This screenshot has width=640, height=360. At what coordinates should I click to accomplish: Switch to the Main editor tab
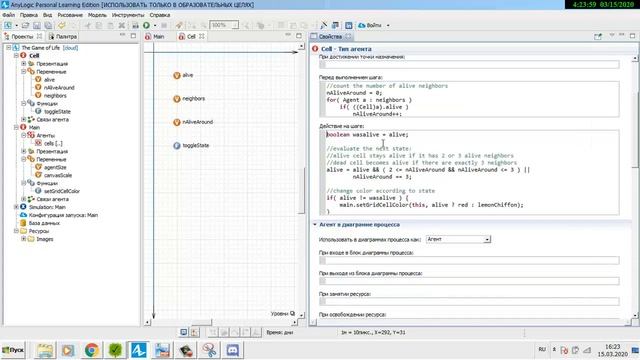[x=155, y=36]
